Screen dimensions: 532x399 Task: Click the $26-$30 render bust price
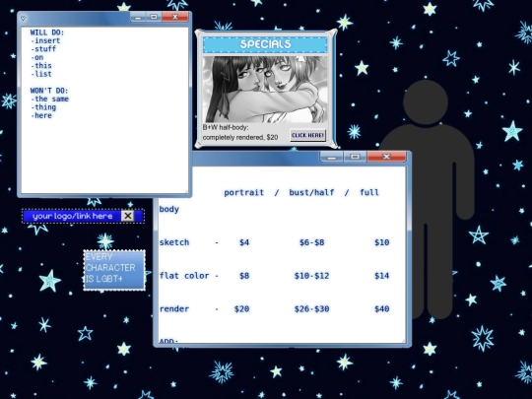[311, 309]
